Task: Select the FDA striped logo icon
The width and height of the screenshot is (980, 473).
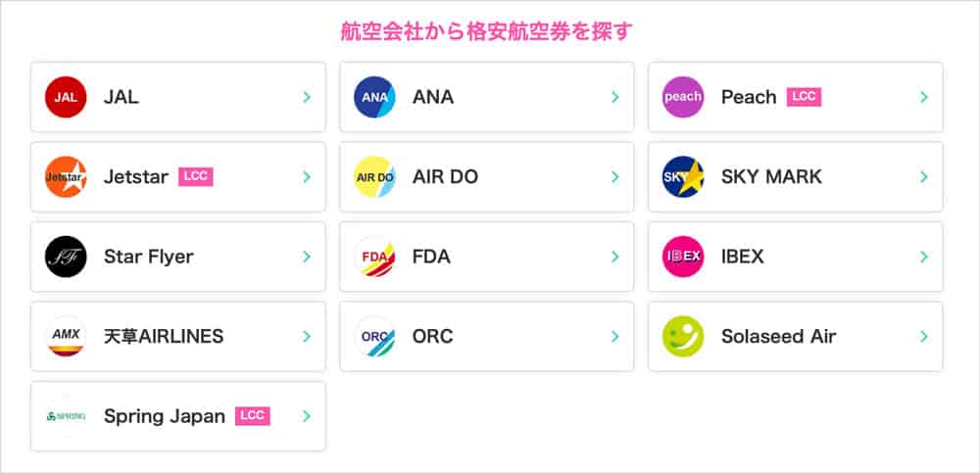Action: (x=374, y=257)
